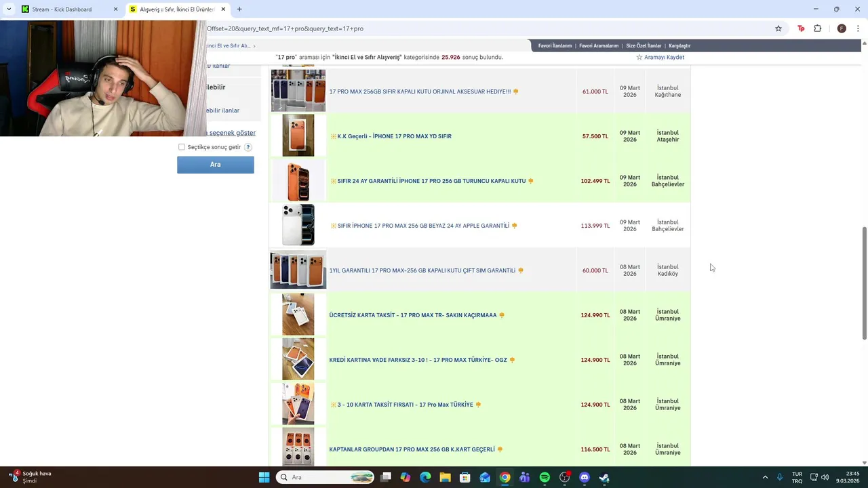Click the seçenek göster expander link
The height and width of the screenshot is (488, 868).
coord(231,133)
